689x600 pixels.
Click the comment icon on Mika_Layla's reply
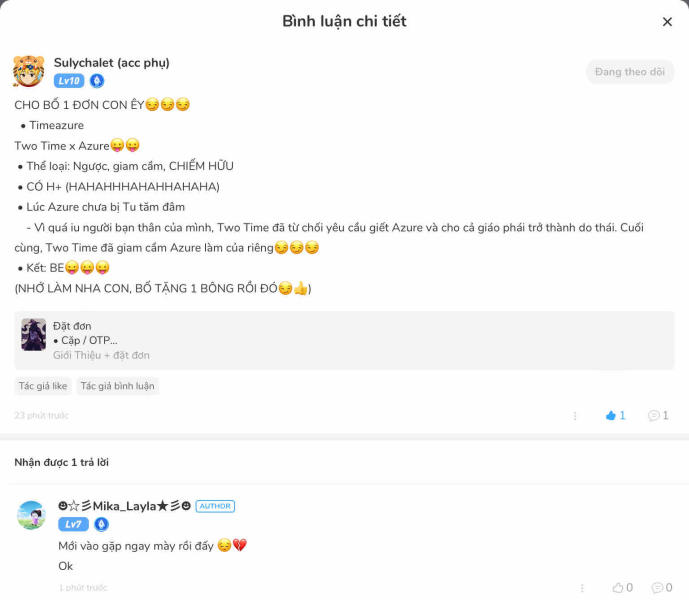pyautogui.click(x=661, y=588)
